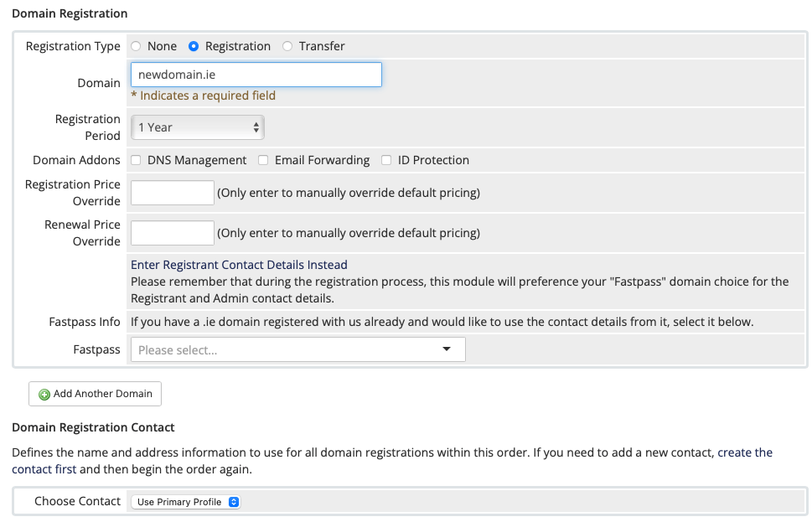The height and width of the screenshot is (522, 812).
Task: Click the Domain Registration heading text
Action: [70, 13]
